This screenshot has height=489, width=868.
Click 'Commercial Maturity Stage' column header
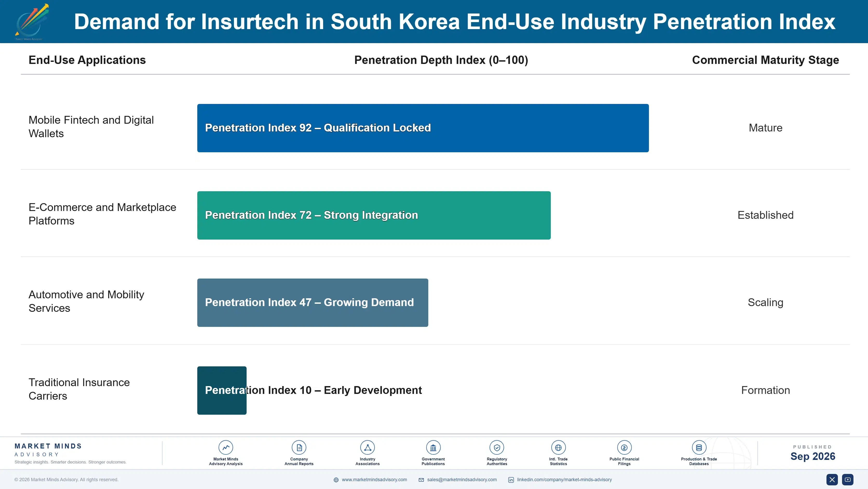[x=765, y=60]
